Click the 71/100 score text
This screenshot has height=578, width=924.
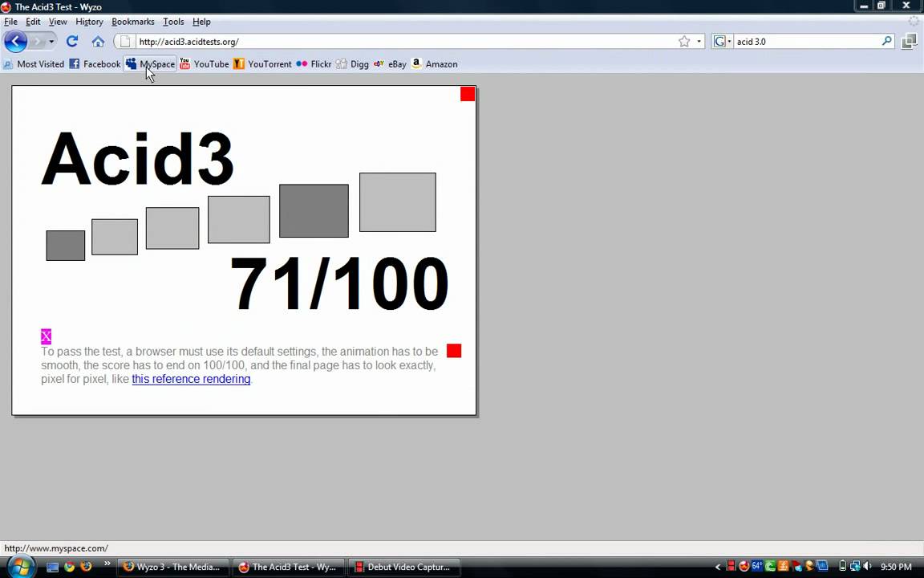pos(339,283)
